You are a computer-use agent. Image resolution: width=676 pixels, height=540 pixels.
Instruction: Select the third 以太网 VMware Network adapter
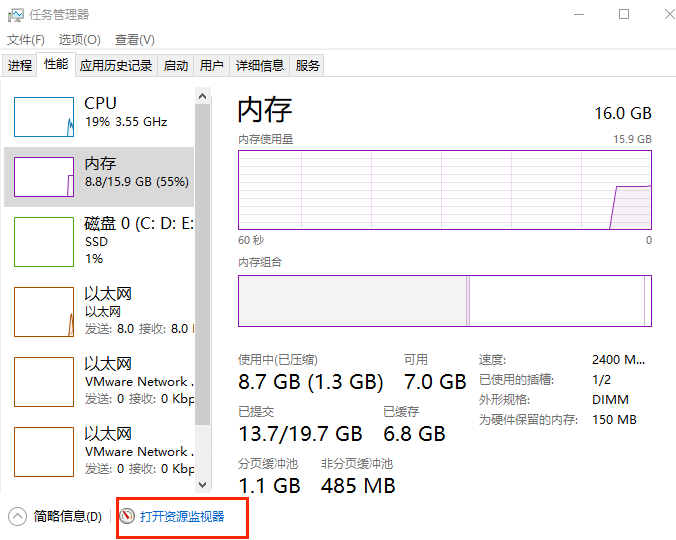pyautogui.click(x=43, y=451)
